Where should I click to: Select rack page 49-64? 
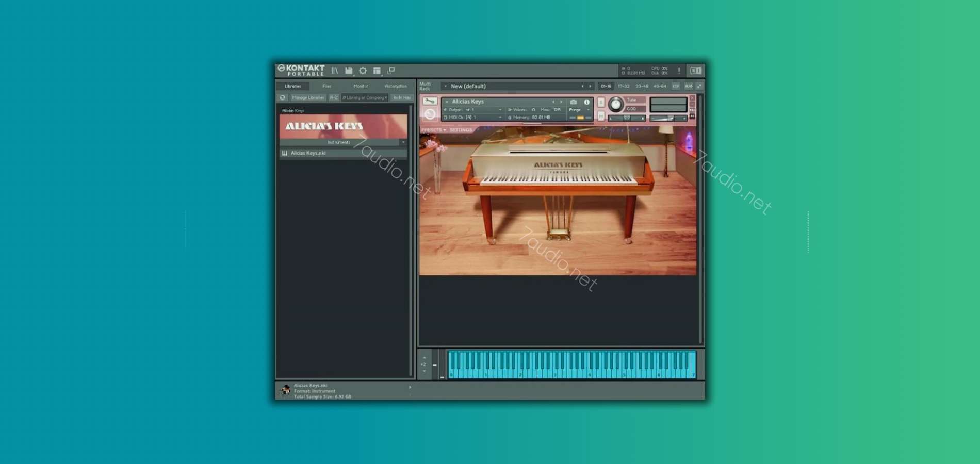point(660,86)
